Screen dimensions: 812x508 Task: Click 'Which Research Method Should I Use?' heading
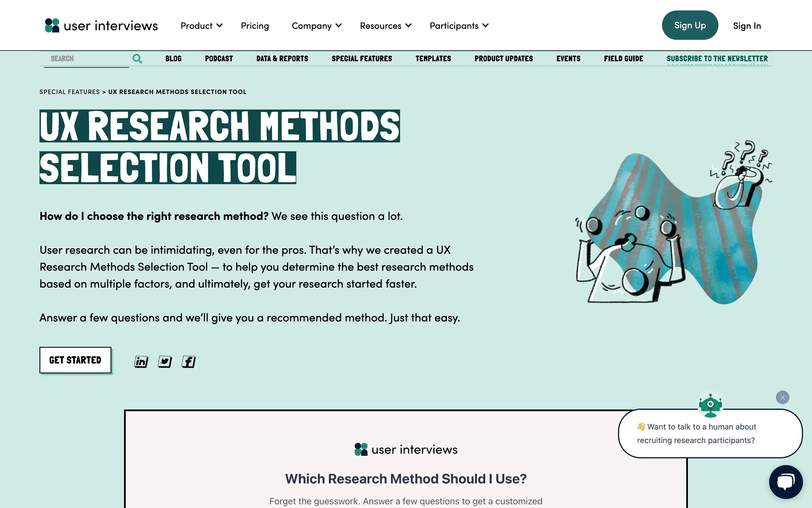tap(406, 479)
